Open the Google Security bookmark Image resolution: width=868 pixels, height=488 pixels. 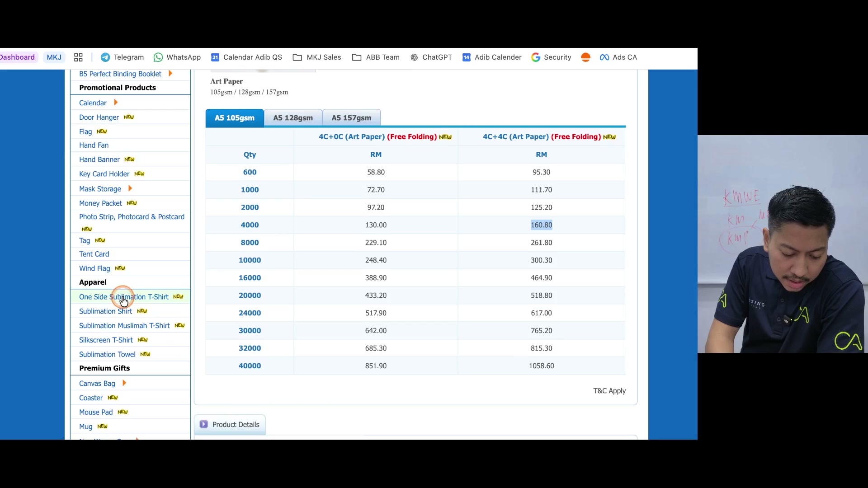pos(551,57)
